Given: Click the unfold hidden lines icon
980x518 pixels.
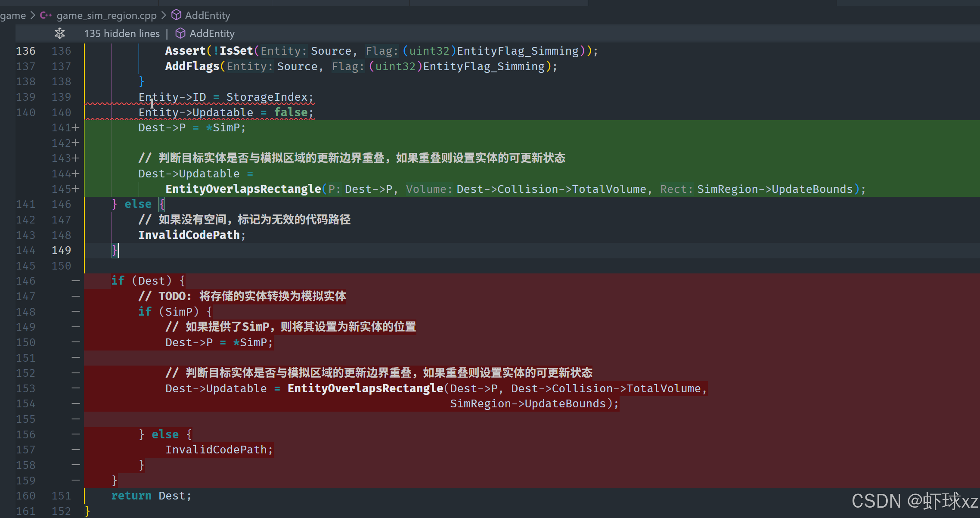Looking at the screenshot, I should click(60, 33).
